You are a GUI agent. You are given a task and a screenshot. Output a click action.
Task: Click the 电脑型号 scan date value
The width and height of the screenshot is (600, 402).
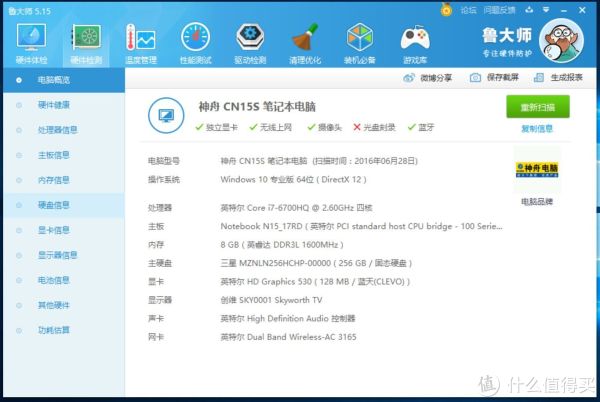point(319,161)
